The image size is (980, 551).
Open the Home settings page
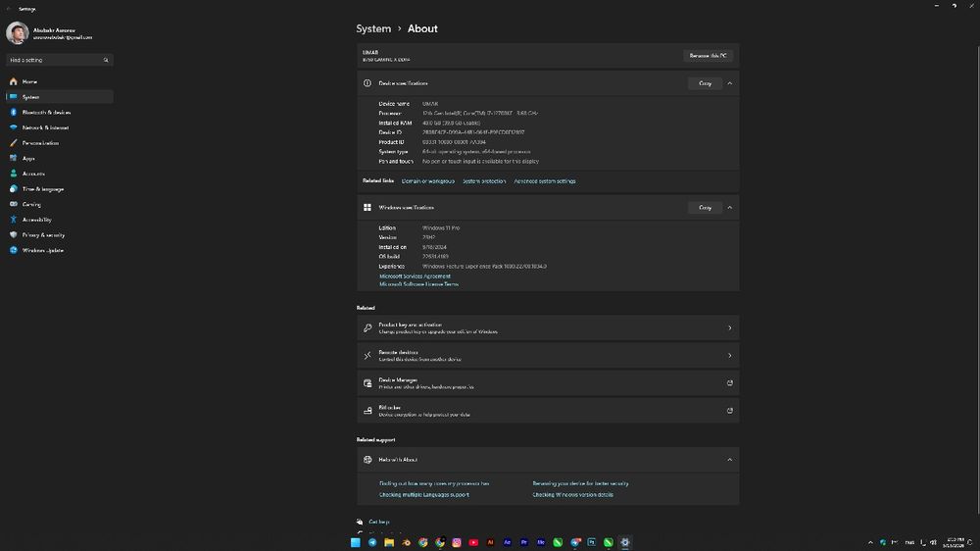(x=30, y=81)
